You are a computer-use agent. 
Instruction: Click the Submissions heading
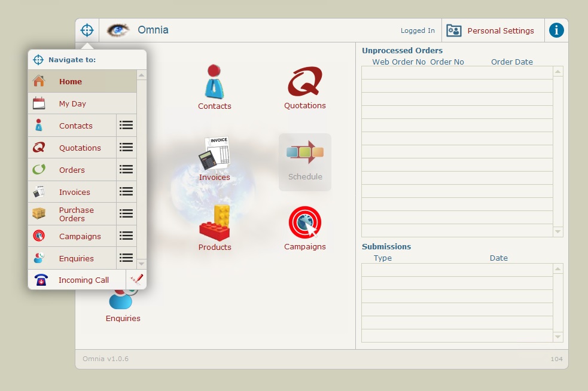pyautogui.click(x=386, y=246)
